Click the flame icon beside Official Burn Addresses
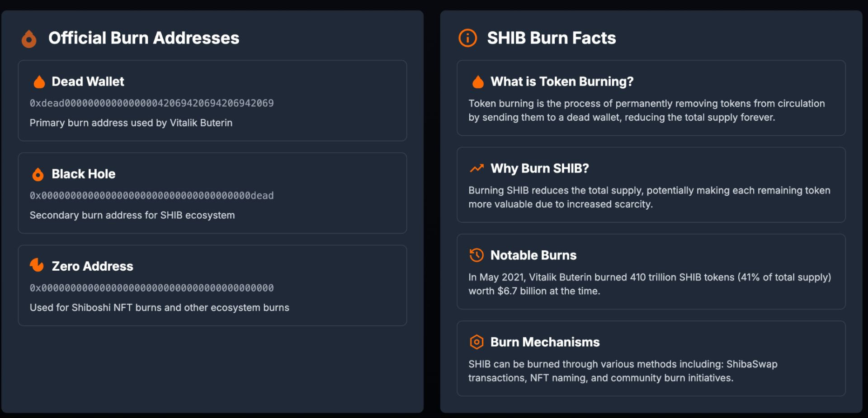 click(29, 39)
